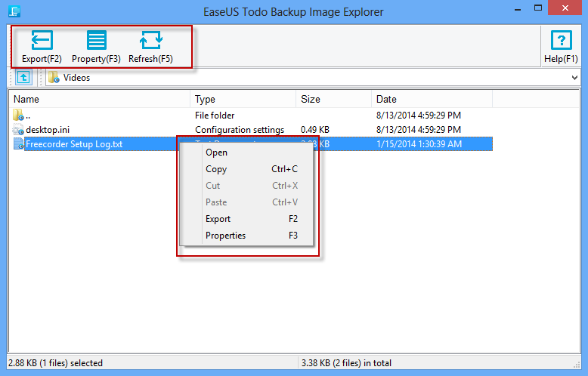Click the EaseUS app icon in the title bar

click(14, 11)
